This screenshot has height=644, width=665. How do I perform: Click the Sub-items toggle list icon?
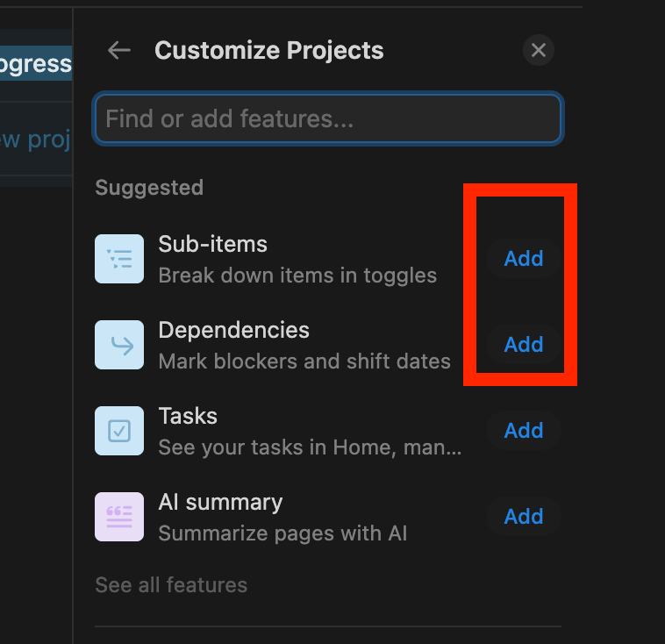coord(119,259)
